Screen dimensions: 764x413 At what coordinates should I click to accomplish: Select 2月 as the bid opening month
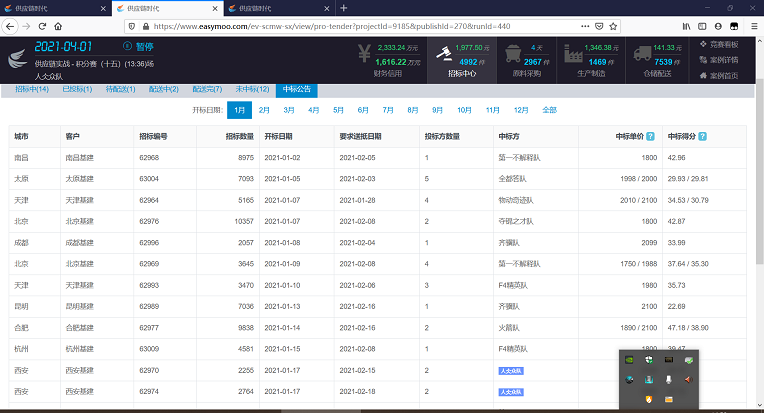coord(264,110)
